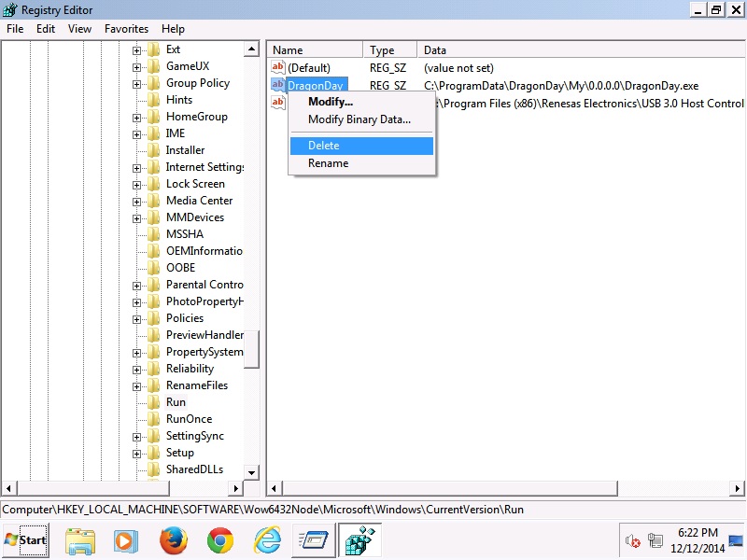Expand the PropertySystem key

point(136,353)
